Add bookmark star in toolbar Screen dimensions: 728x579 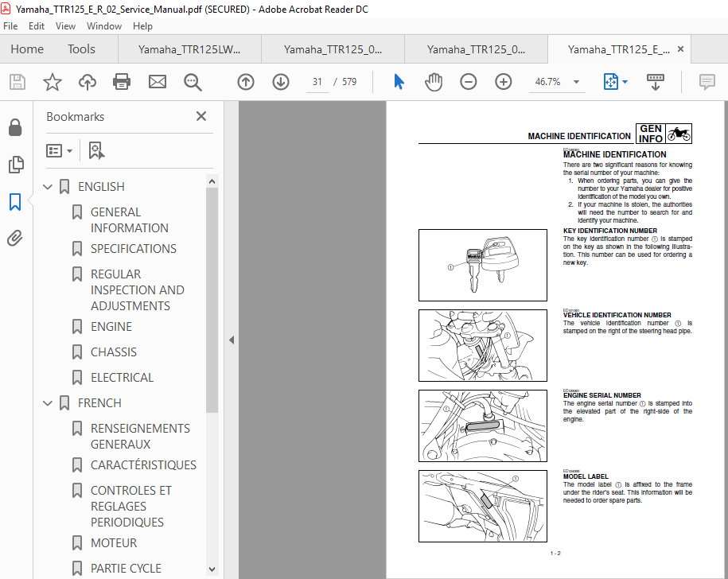pos(52,82)
